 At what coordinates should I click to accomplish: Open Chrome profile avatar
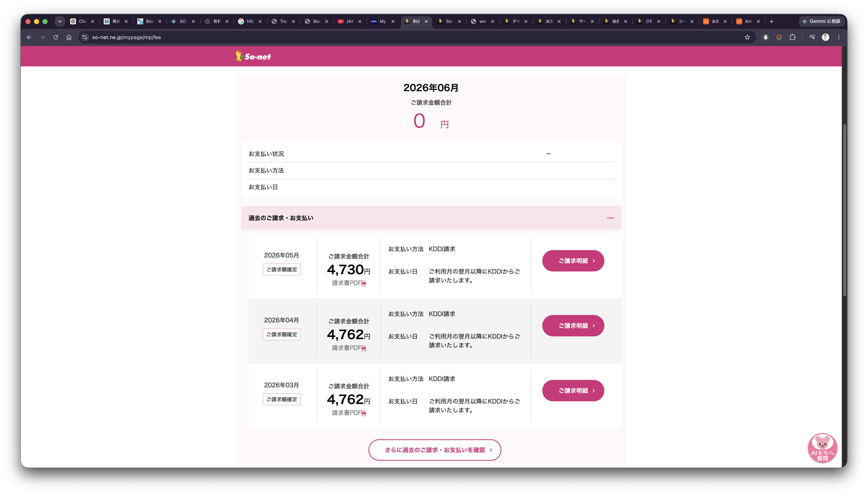click(x=826, y=37)
